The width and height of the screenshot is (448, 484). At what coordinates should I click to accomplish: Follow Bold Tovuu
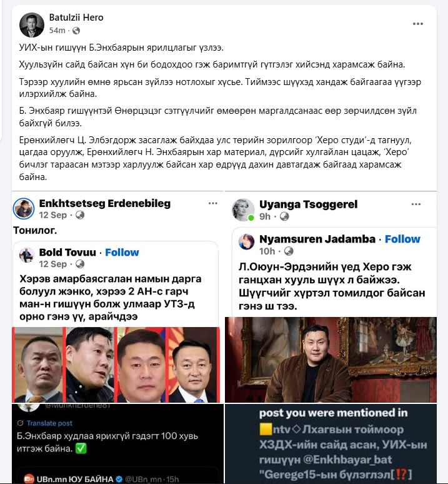122,253
